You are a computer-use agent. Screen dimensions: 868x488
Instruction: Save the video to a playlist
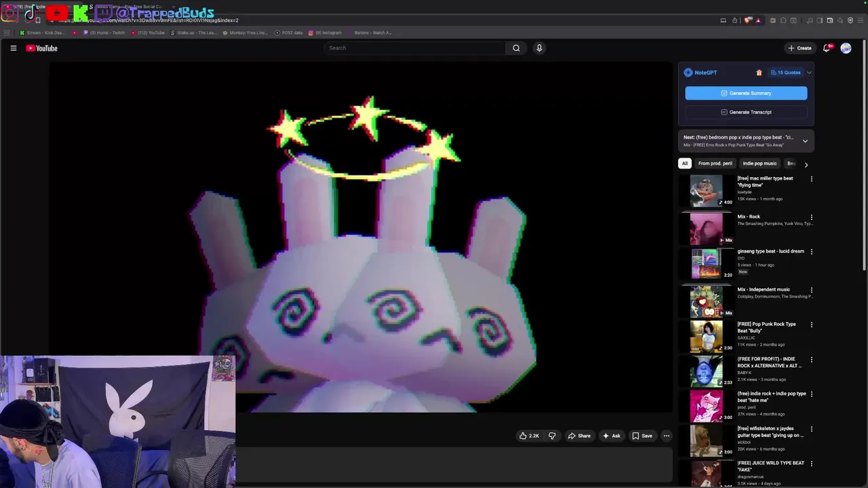pyautogui.click(x=642, y=436)
